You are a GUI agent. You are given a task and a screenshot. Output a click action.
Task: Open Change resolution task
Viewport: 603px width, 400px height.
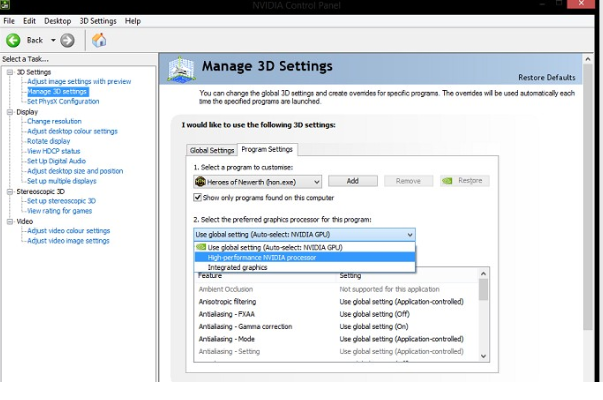[54, 121]
